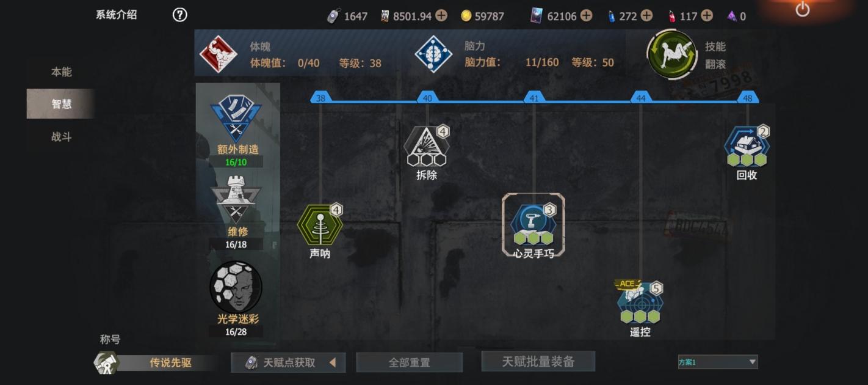
Task: Open the 维修 repair skill icon
Action: [236, 199]
